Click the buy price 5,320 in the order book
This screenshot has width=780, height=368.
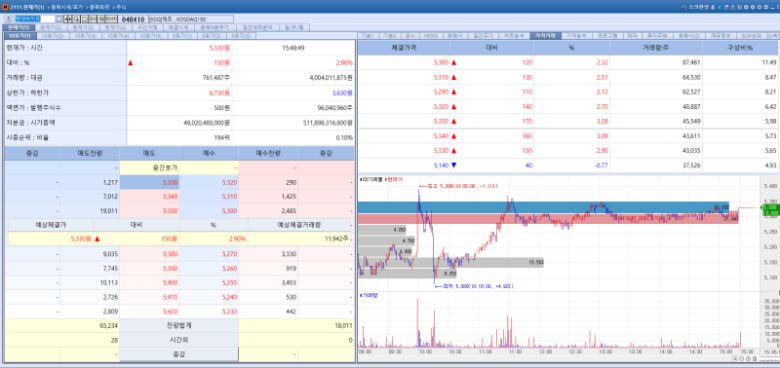(x=209, y=183)
